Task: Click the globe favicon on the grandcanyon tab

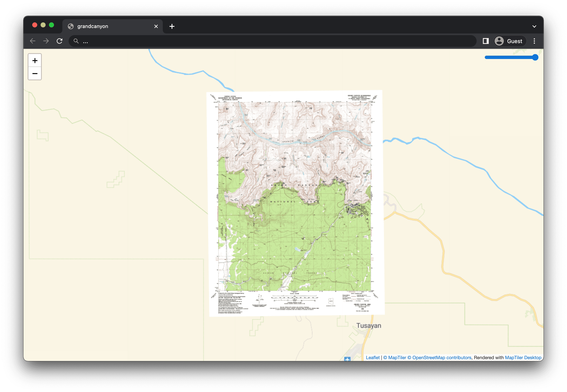Action: pyautogui.click(x=71, y=26)
